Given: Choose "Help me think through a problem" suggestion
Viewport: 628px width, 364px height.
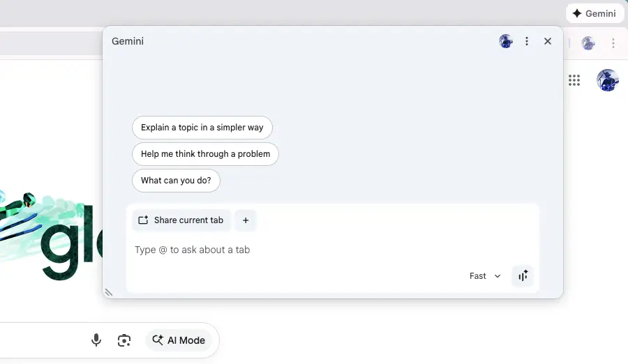Looking at the screenshot, I should coord(205,154).
